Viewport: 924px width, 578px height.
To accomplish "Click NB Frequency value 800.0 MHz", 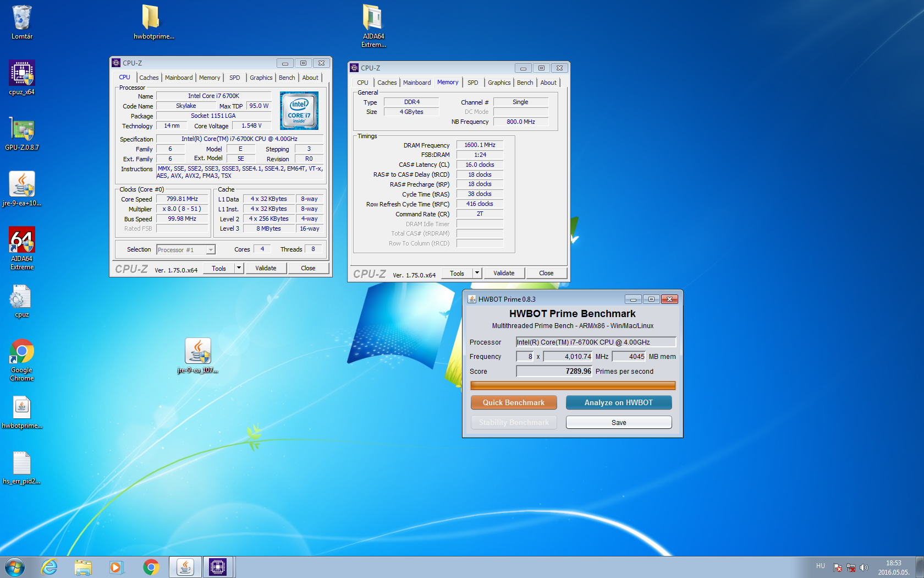I will 521,122.
